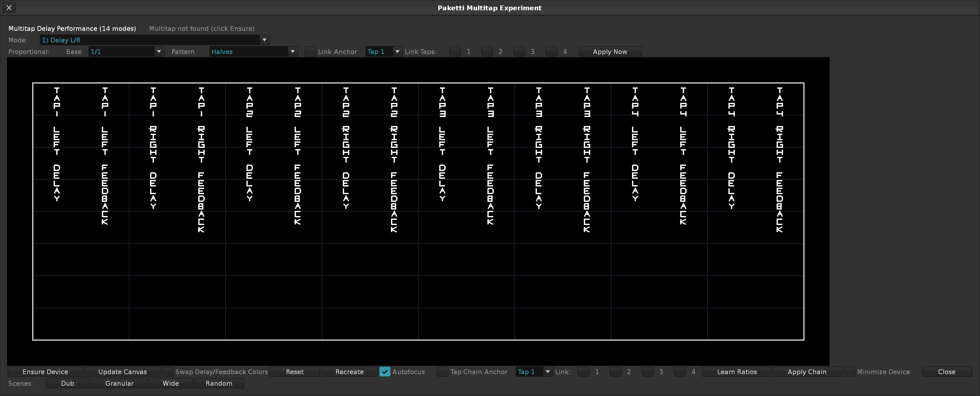Enable the Tap Chain Anchor checkbox
This screenshot has height=396, width=980.
click(442, 372)
